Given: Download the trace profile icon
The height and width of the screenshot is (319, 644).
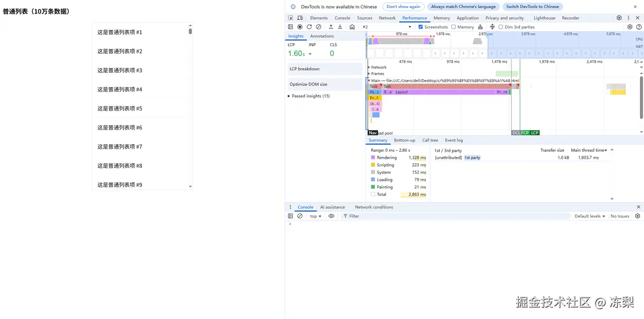Looking at the screenshot, I should pyautogui.click(x=340, y=27).
